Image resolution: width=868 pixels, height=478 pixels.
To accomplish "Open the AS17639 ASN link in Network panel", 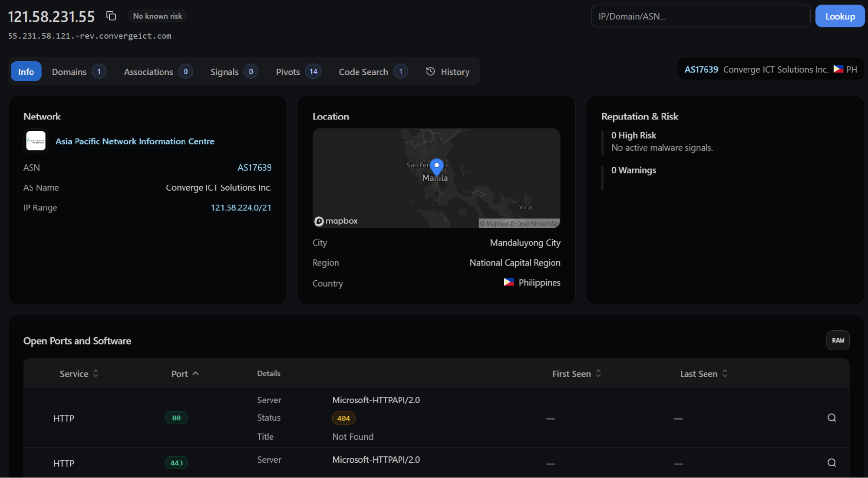I will click(x=254, y=168).
